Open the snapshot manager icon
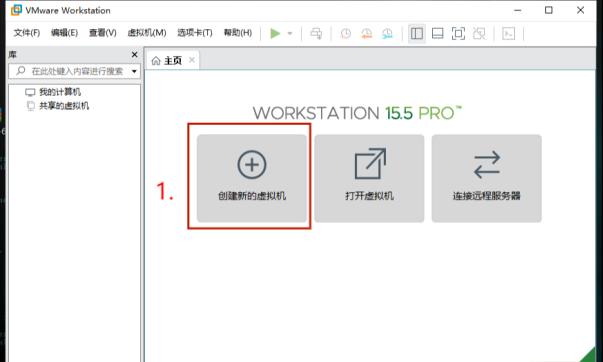Viewport: 603px width, 362px height. click(387, 33)
